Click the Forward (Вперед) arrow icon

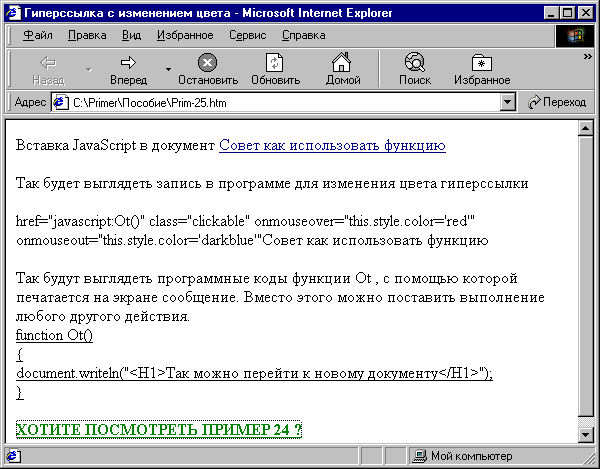[128, 63]
